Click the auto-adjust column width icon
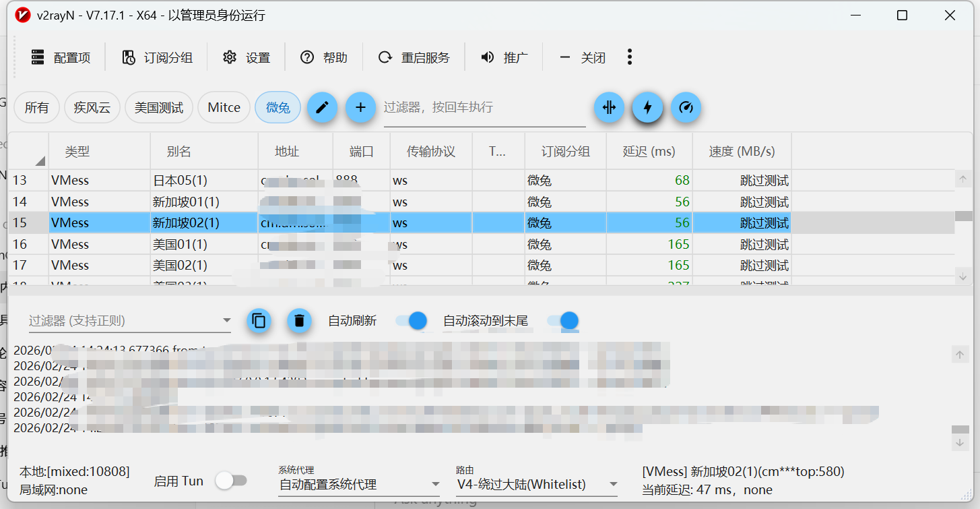This screenshot has width=980, height=509. (609, 107)
